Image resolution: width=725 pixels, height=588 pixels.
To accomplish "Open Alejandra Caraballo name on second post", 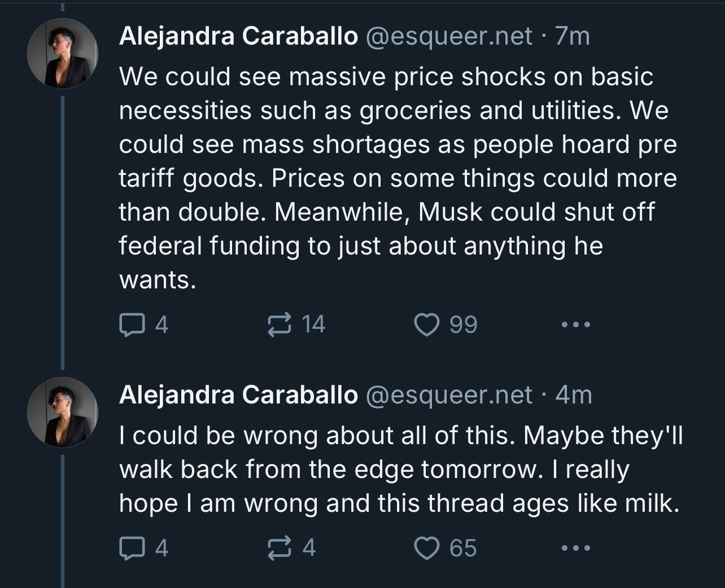I will pos(238,395).
